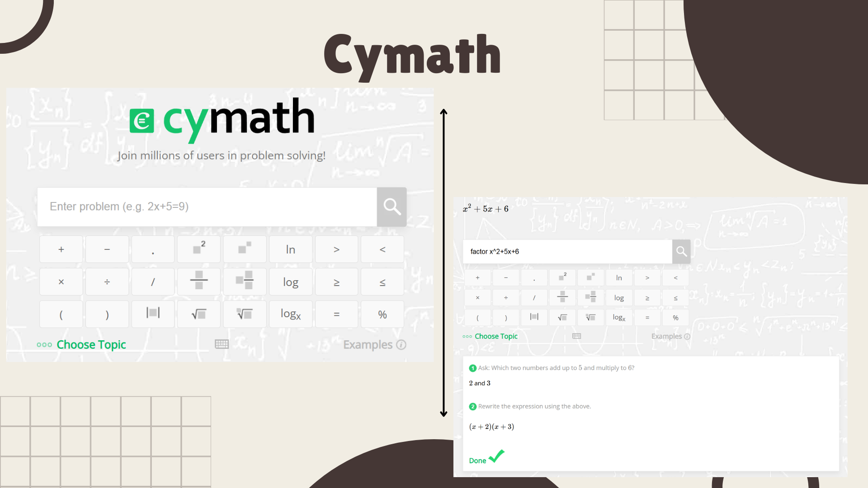Click the factor x^2+5x+6 input field

(x=567, y=252)
